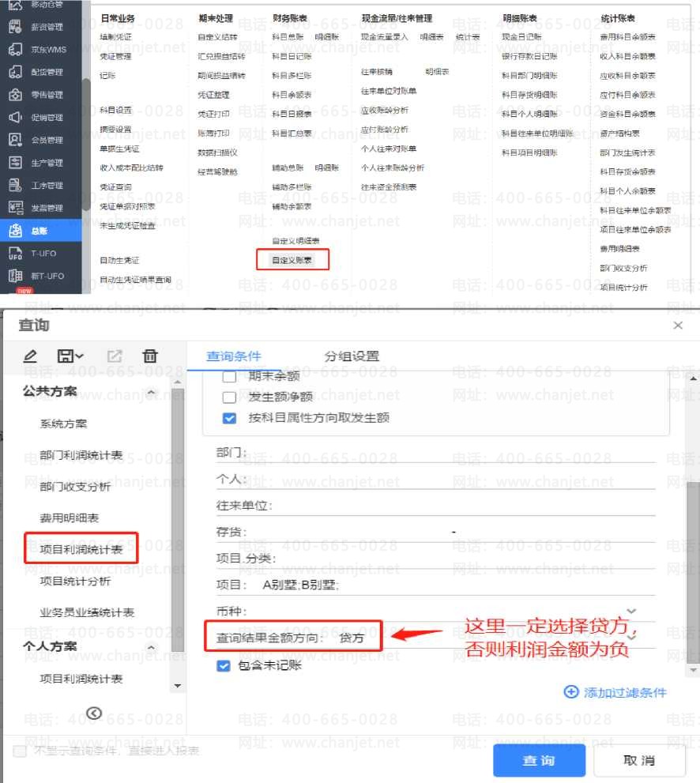700x783 pixels.
Task: Click the collapse panel arrow-circle icon
Action: pos(94,713)
